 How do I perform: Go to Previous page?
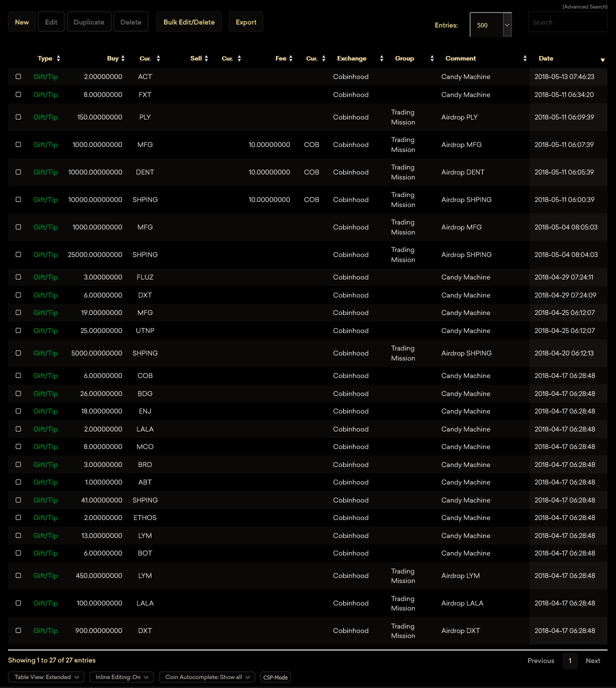541,660
